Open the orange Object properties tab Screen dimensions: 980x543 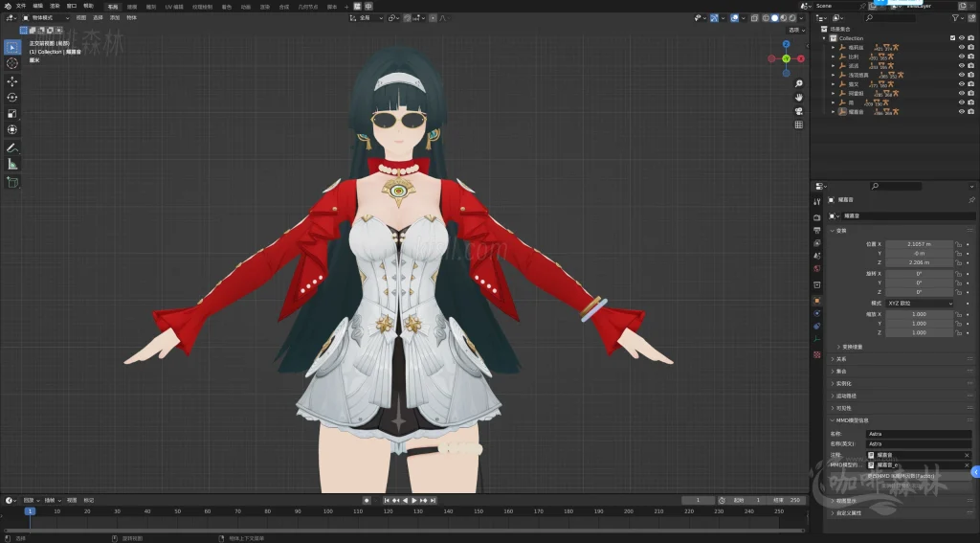coord(817,301)
